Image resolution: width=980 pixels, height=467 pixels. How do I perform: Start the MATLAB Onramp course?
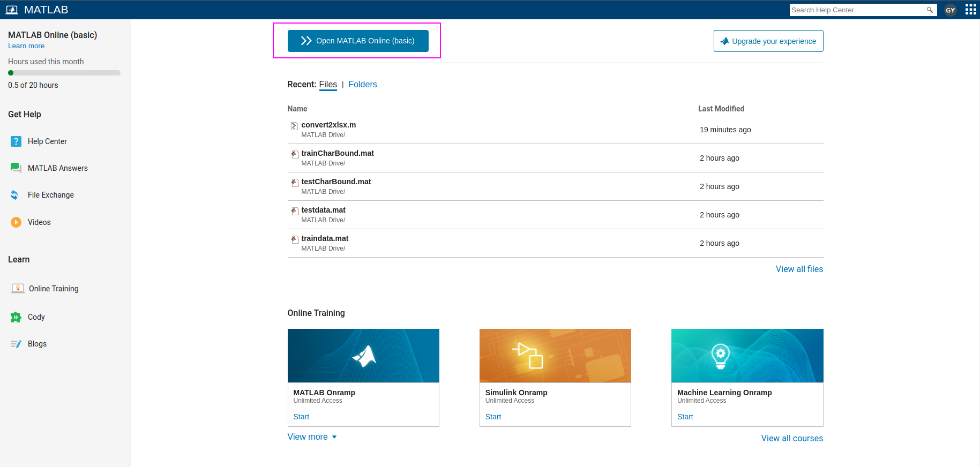(x=301, y=417)
